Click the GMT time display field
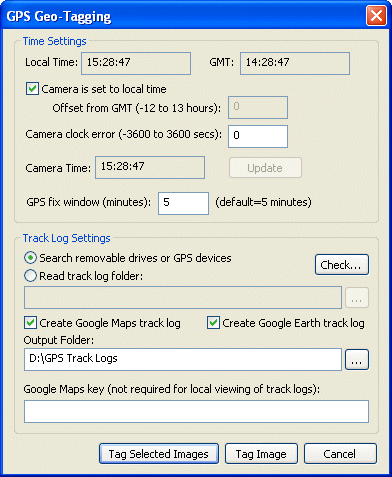The image size is (392, 477). coord(295,63)
